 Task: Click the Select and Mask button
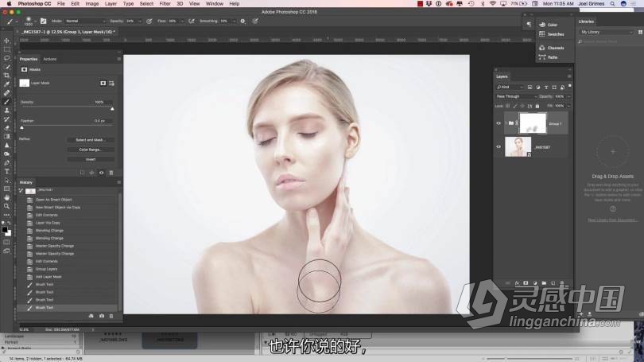(x=91, y=140)
